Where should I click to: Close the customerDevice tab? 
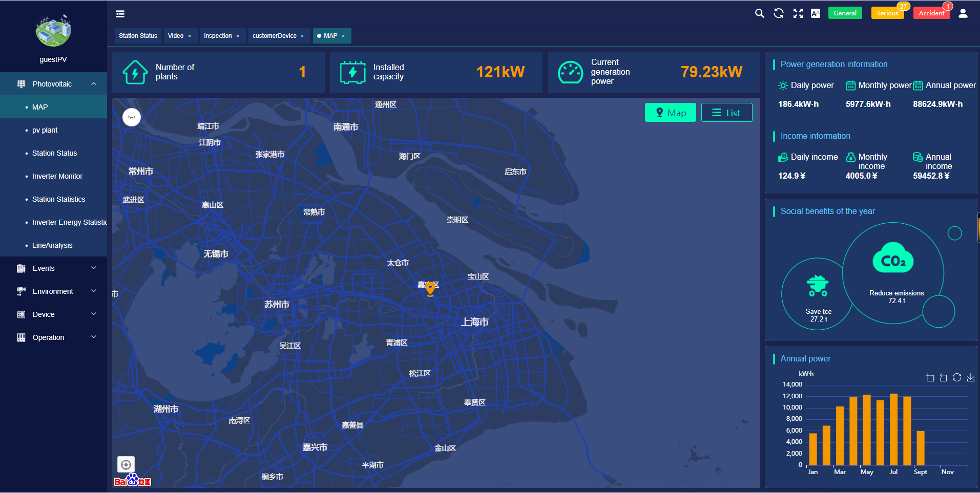[x=302, y=36]
